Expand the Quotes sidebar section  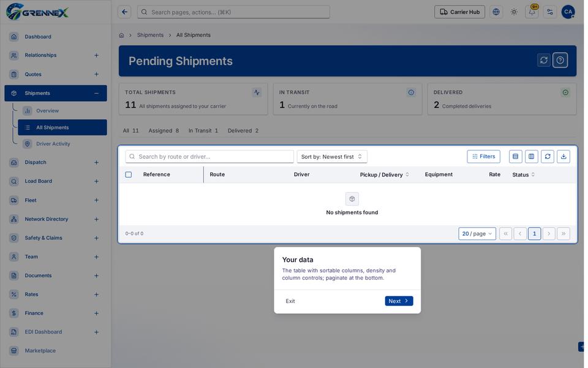(96, 74)
